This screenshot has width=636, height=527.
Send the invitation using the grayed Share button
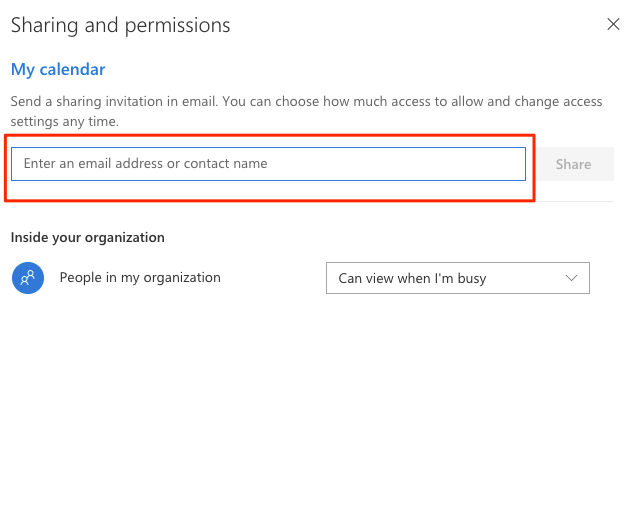(x=573, y=164)
